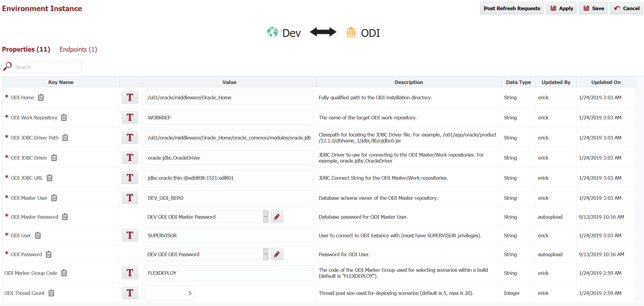Click the Dev environment globe icon
The image size is (644, 306).
[272, 32]
